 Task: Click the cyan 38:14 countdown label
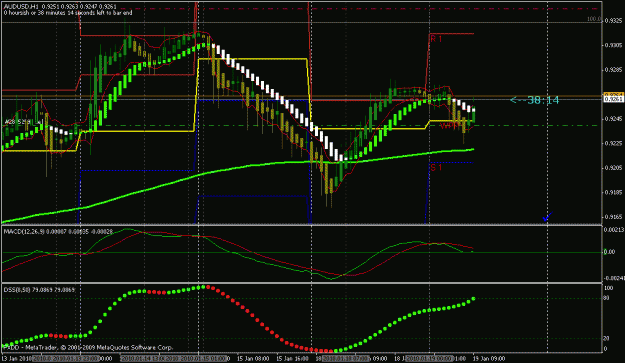point(535,100)
